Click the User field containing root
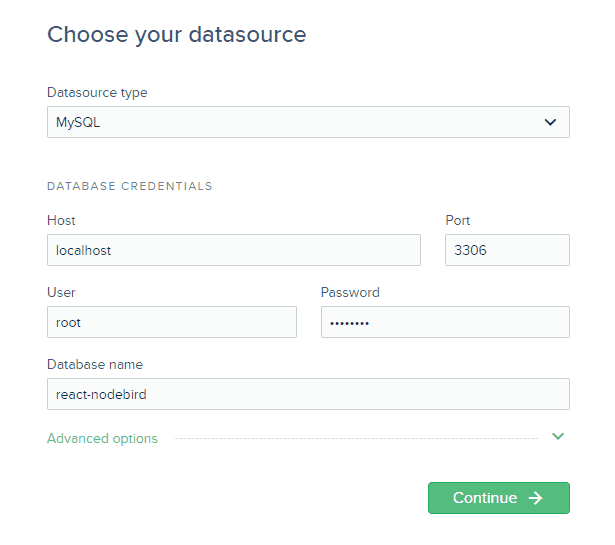This screenshot has height=545, width=615. tap(172, 322)
